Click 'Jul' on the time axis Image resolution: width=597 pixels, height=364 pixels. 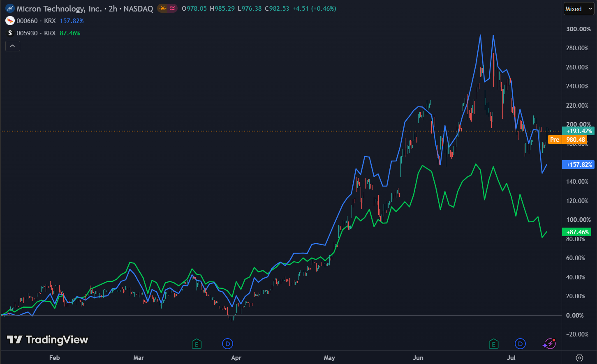point(511,358)
